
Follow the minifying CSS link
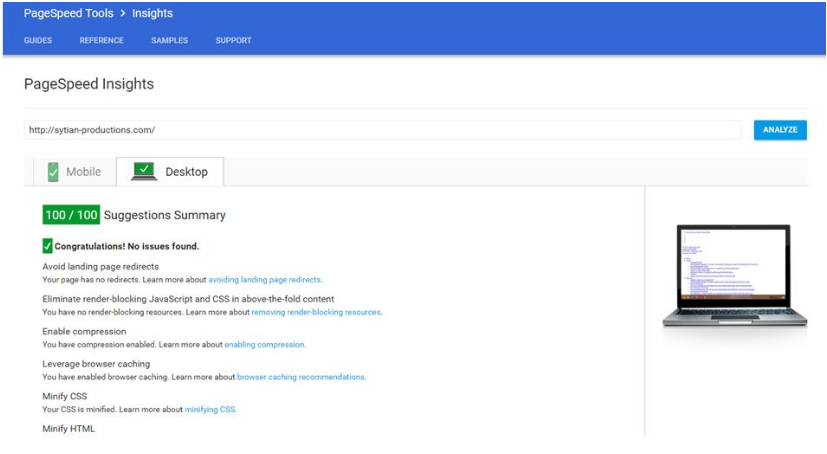[210, 409]
